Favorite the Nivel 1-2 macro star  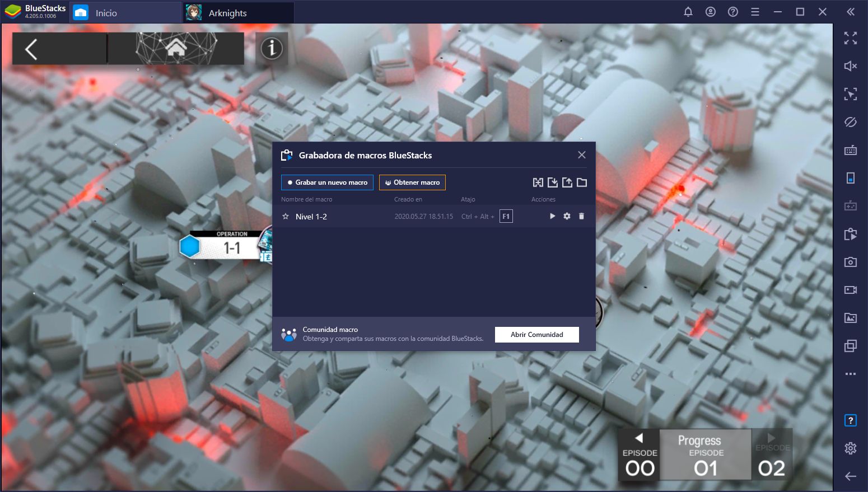click(286, 217)
